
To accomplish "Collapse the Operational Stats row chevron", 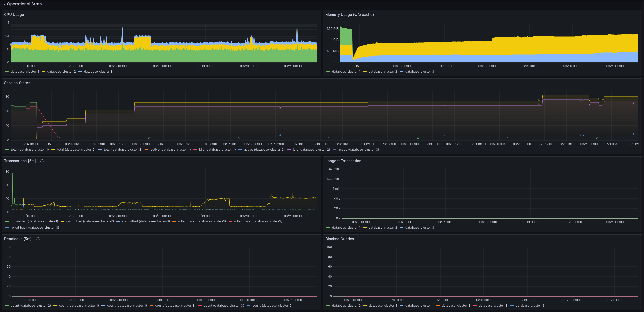I will (5, 4).
